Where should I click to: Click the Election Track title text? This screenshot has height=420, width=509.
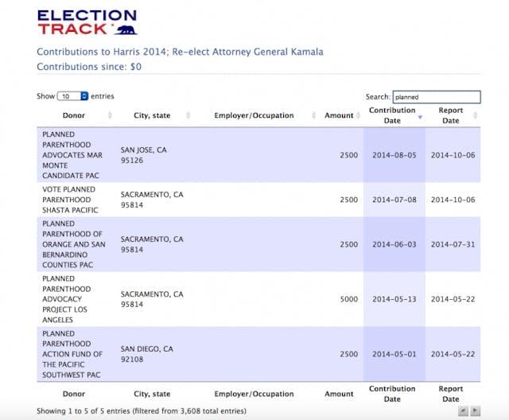tap(87, 22)
